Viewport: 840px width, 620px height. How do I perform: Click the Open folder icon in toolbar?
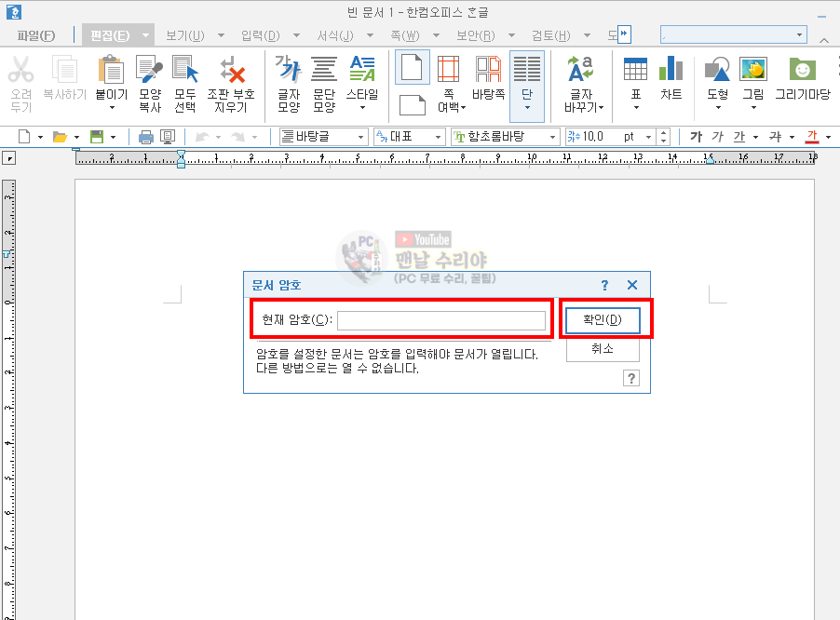(60, 137)
